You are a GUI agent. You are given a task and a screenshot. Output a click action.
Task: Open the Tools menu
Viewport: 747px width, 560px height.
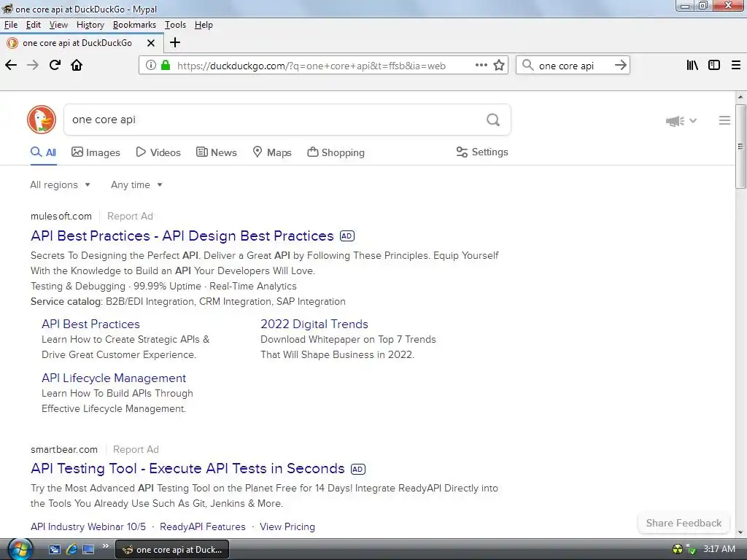175,25
